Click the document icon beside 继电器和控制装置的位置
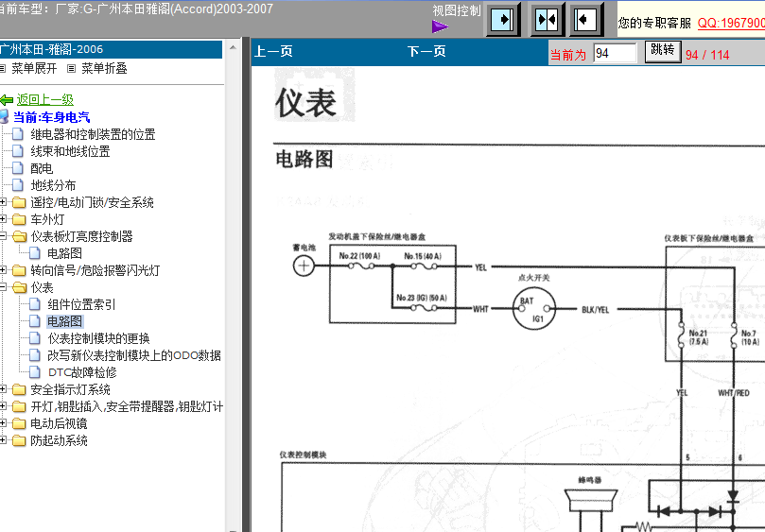The image size is (765, 532). coord(18,134)
